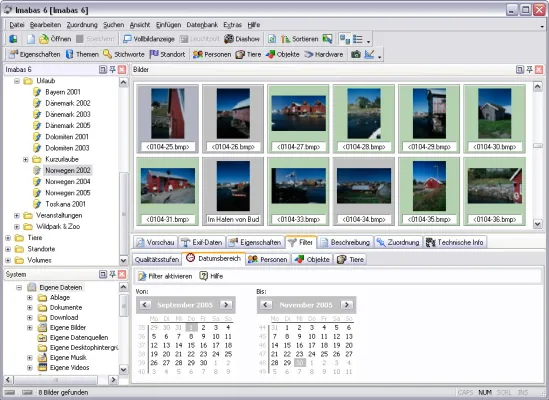Switch to the Beschreibung tab
549x400 pixels.
point(345,242)
